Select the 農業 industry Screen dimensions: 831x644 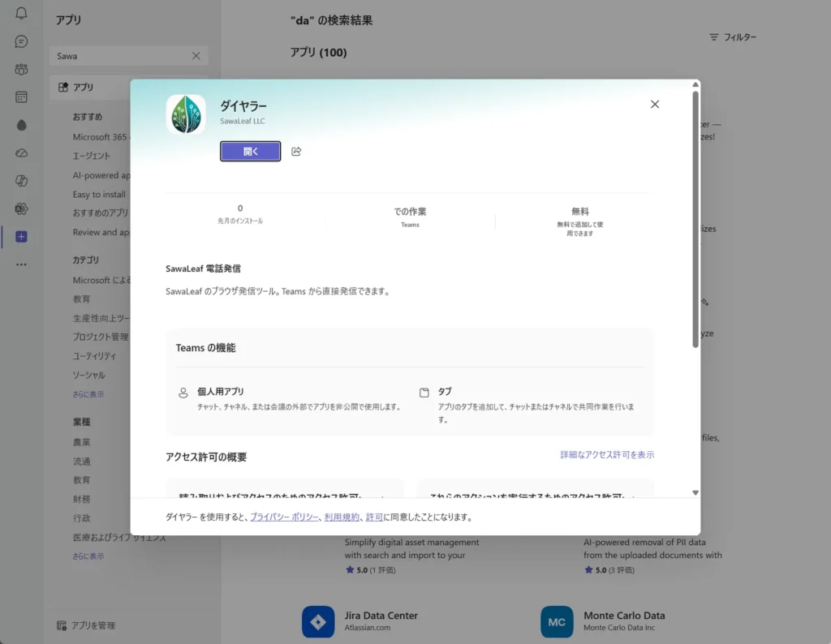click(x=82, y=442)
